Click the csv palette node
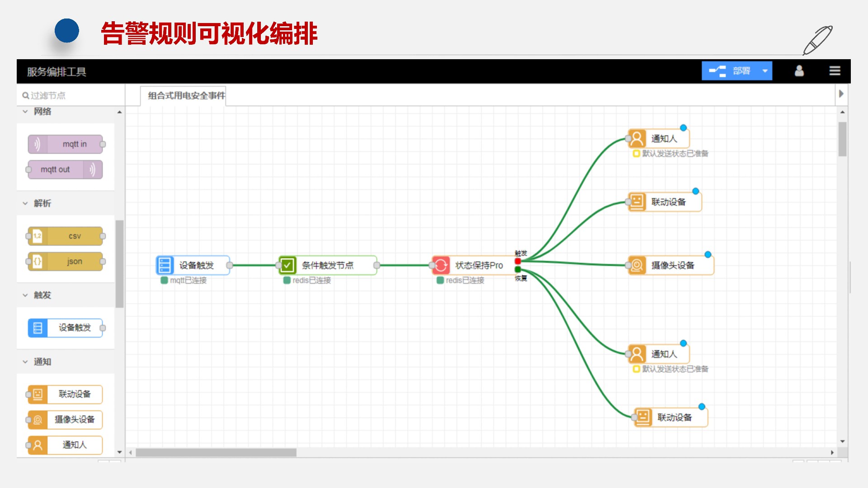The image size is (868, 488). (66, 236)
